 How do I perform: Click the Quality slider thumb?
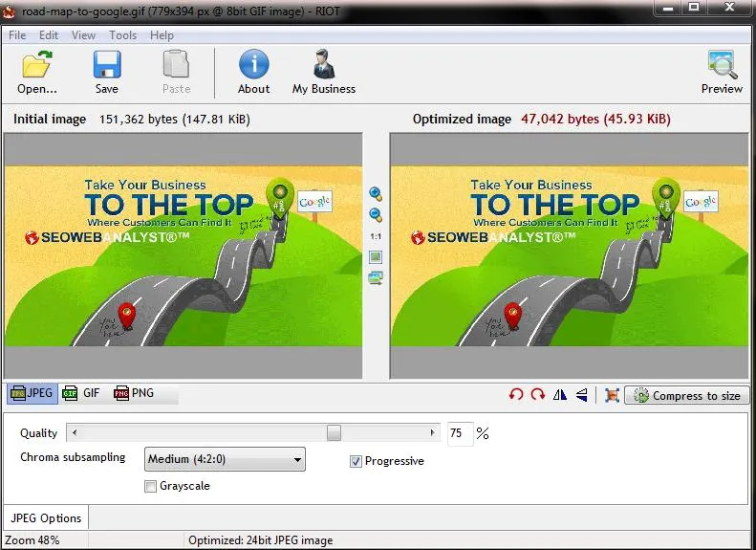coord(334,432)
